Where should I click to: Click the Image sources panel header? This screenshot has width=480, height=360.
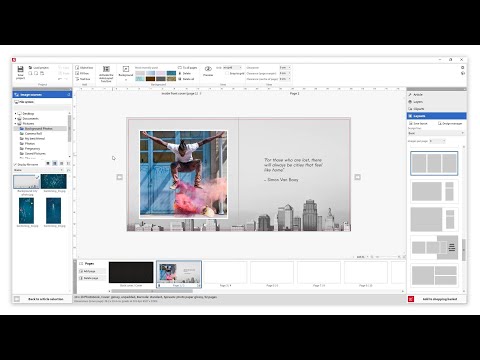42,95
